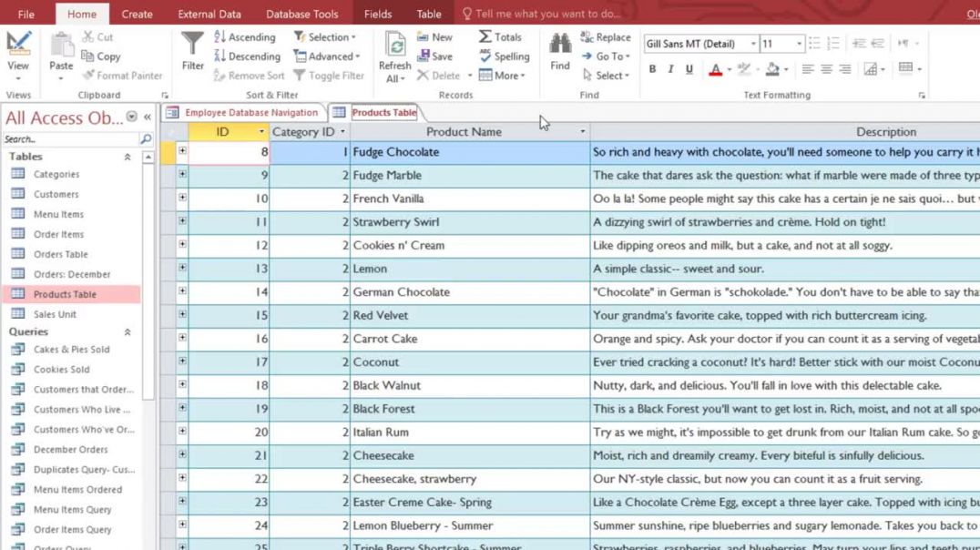The width and height of the screenshot is (980, 550).
Task: Click the Delete record button
Action: [439, 76]
